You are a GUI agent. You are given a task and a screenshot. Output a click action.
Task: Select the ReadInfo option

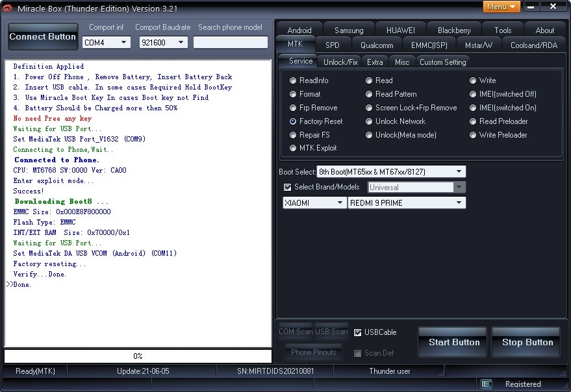point(309,80)
